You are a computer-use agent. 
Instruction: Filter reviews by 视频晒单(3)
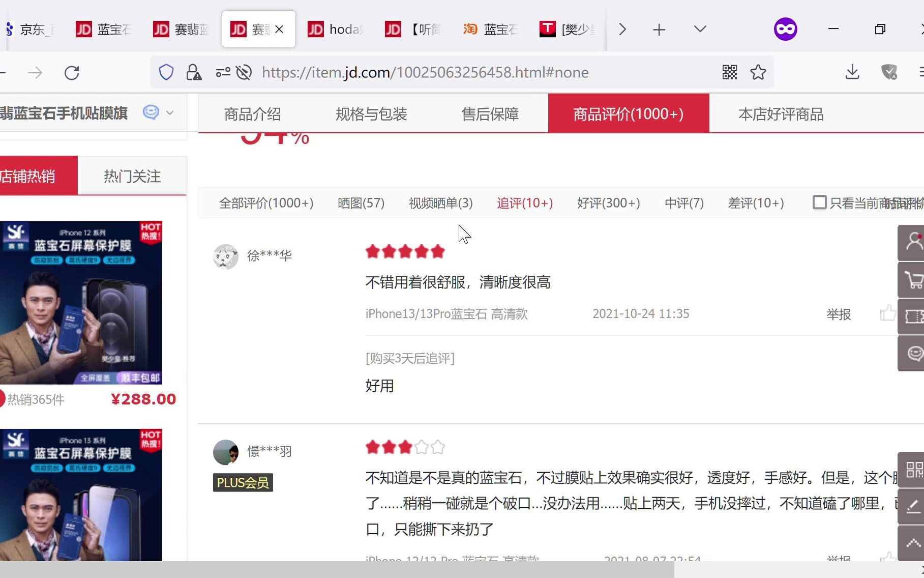pyautogui.click(x=441, y=203)
